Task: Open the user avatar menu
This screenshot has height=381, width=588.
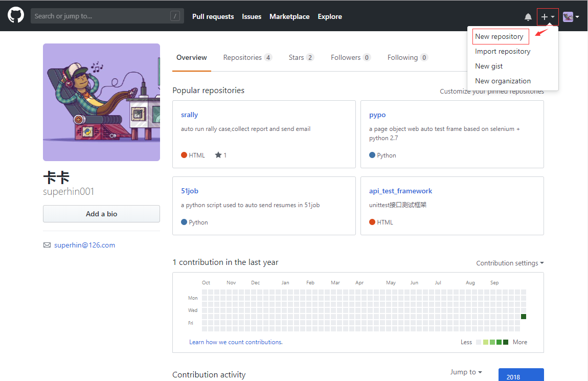Action: (x=571, y=17)
